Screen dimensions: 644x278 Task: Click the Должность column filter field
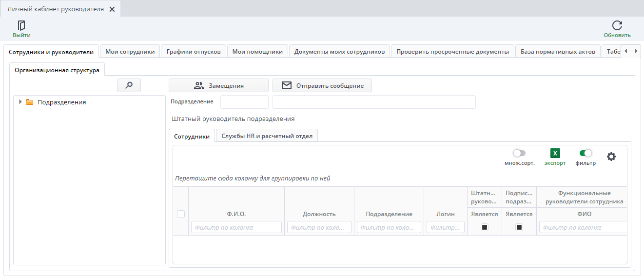319,227
